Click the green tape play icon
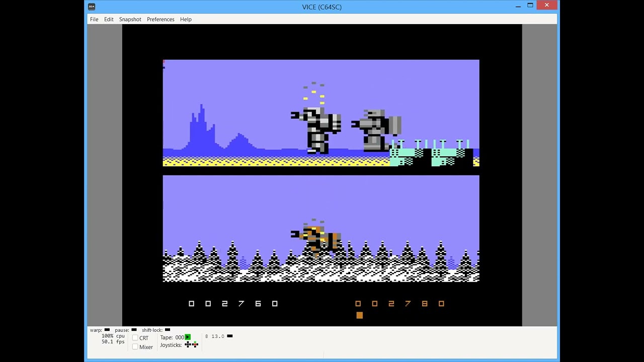 188,337
